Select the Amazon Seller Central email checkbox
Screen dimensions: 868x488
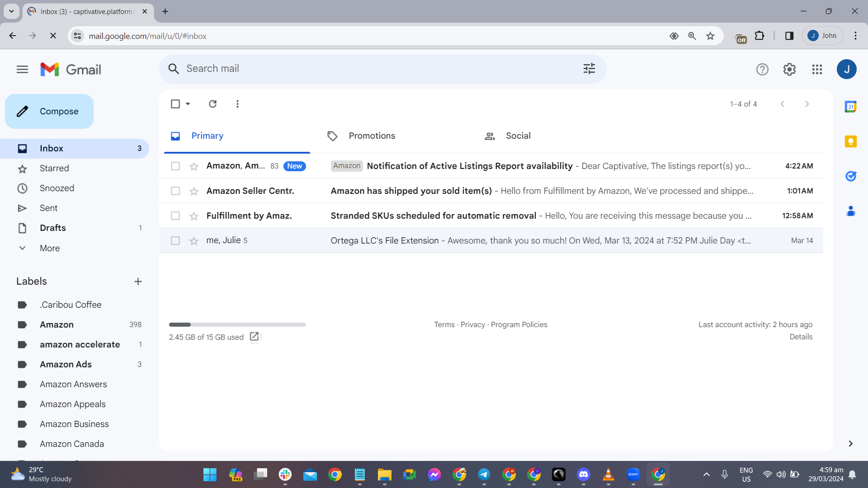tap(175, 191)
